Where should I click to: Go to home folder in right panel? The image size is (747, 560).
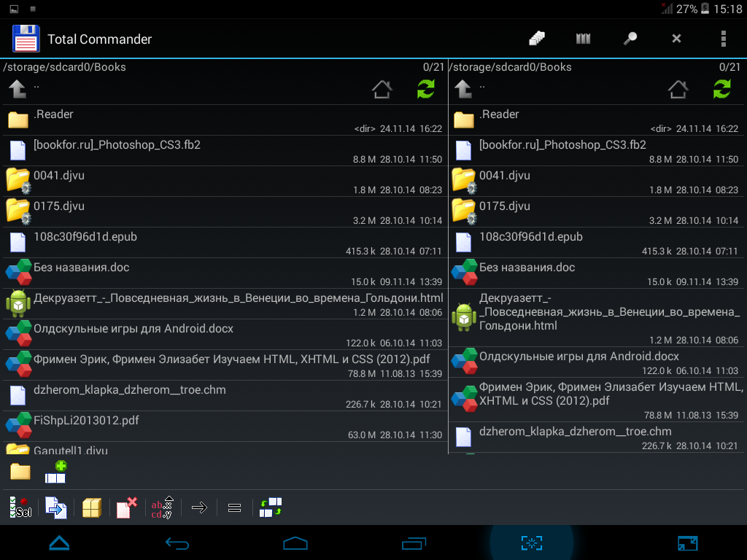coord(678,89)
